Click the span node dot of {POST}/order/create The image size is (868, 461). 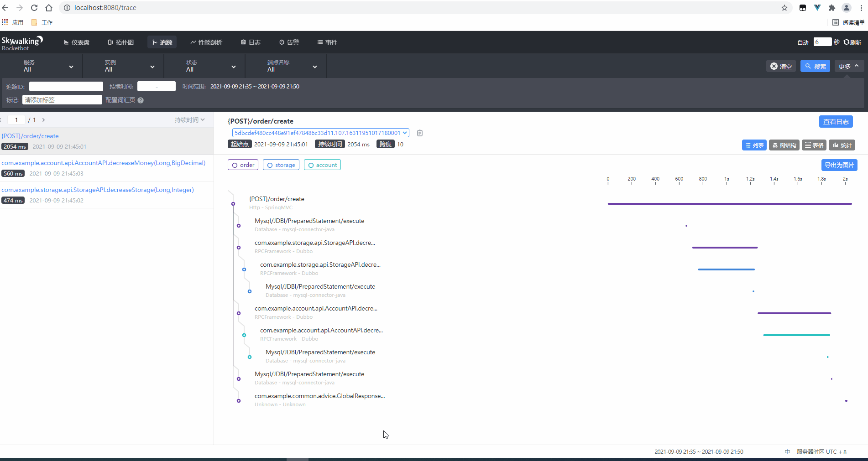pyautogui.click(x=233, y=204)
